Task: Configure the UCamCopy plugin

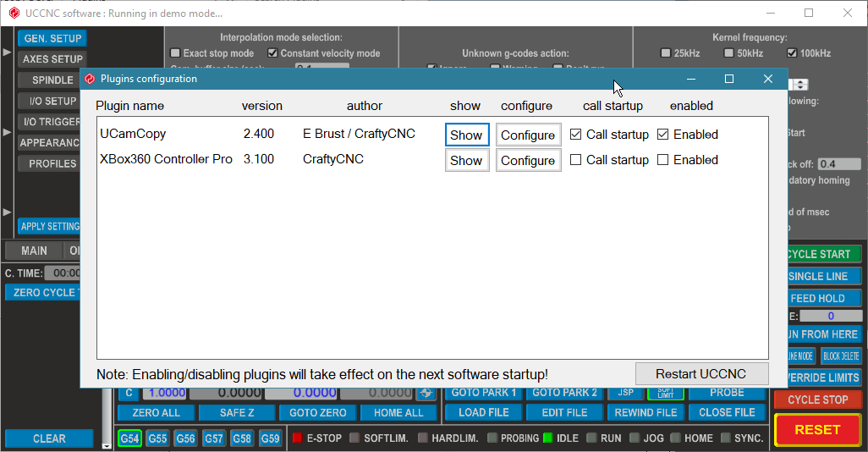Action: click(x=528, y=135)
